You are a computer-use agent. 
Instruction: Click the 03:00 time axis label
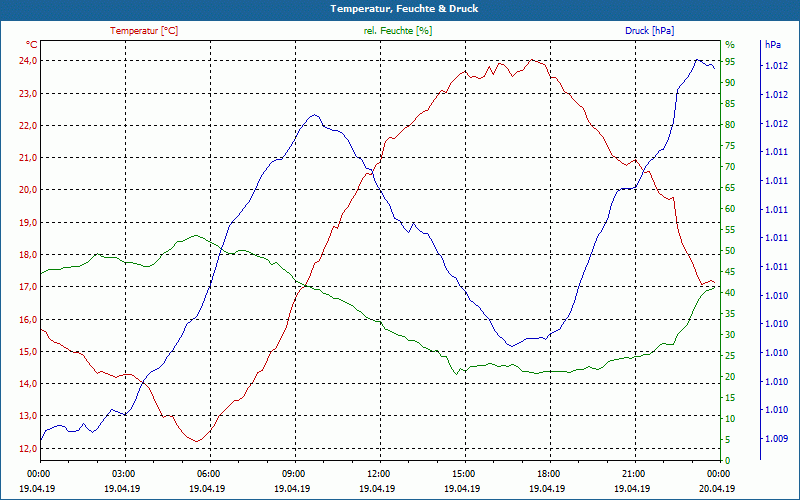[x=122, y=473]
